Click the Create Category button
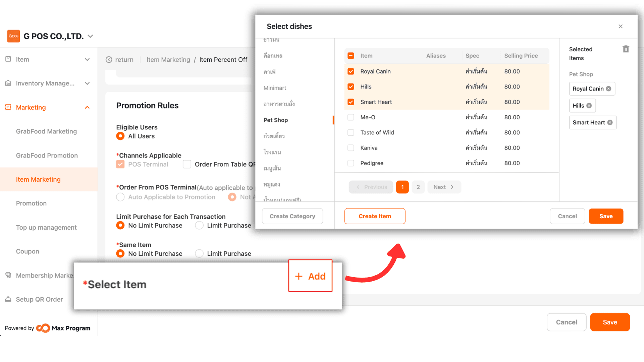The image size is (644, 362). pyautogui.click(x=292, y=216)
